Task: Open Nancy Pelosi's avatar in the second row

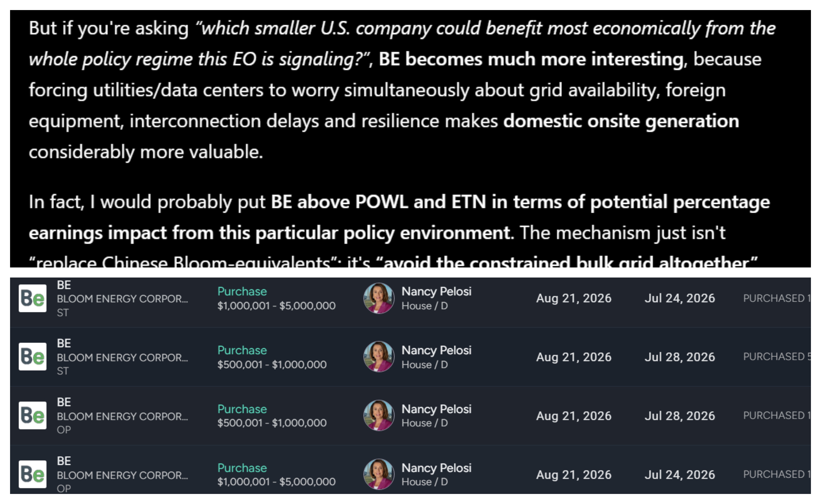Action: point(379,357)
